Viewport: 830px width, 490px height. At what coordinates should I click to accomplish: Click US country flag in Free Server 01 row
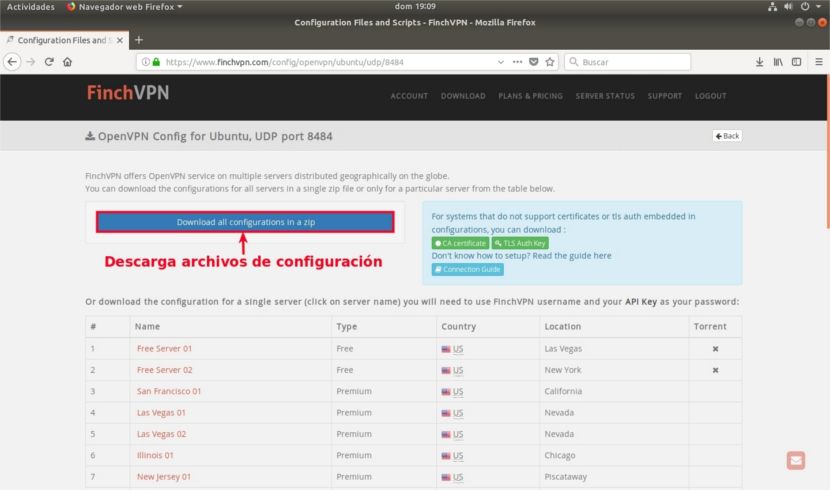point(446,349)
